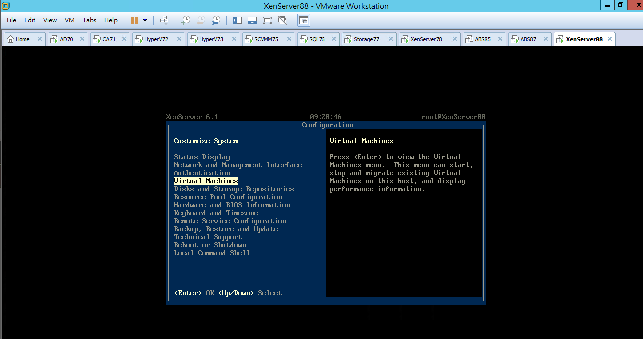
Task: Select 'Hardware and BIOS Information' entry
Action: [232, 205]
